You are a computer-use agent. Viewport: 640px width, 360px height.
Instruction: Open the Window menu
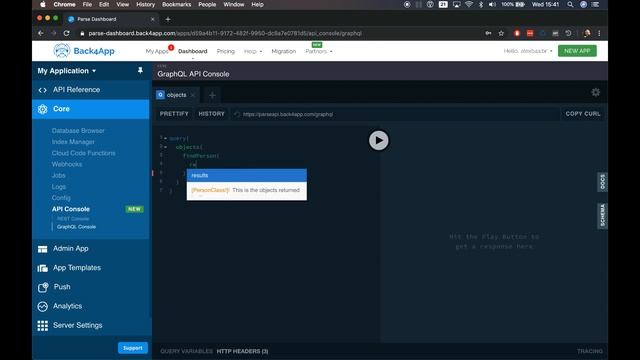click(233, 4)
